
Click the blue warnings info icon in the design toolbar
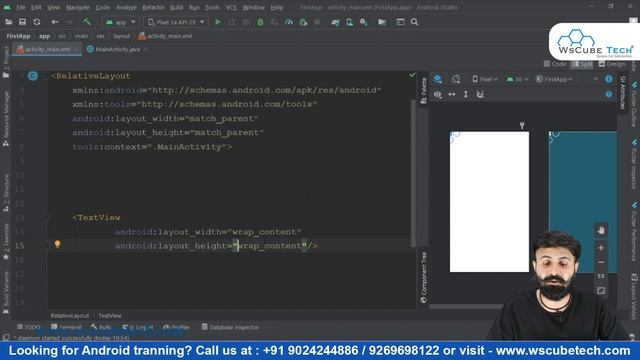(x=609, y=79)
